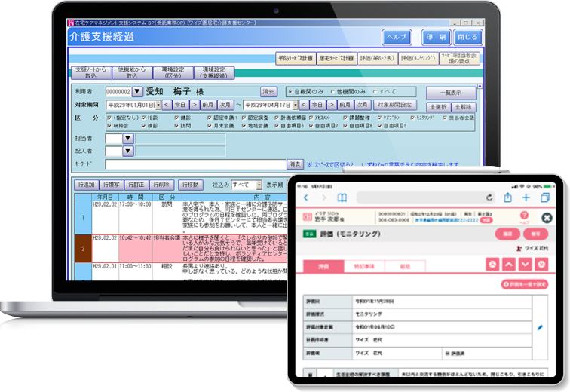The image size is (570, 392).
Task: Open the start date 平成29年01月01日 dropdown
Action: [x=158, y=105]
